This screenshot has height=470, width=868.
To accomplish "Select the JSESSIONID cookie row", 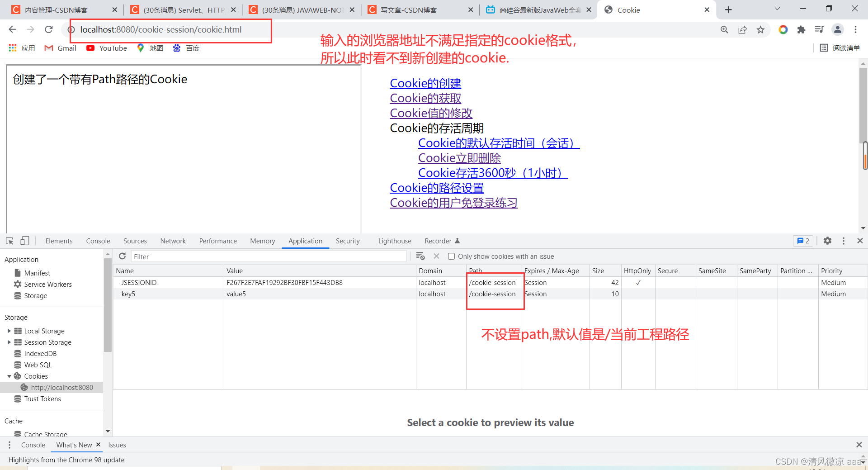I will 490,282.
